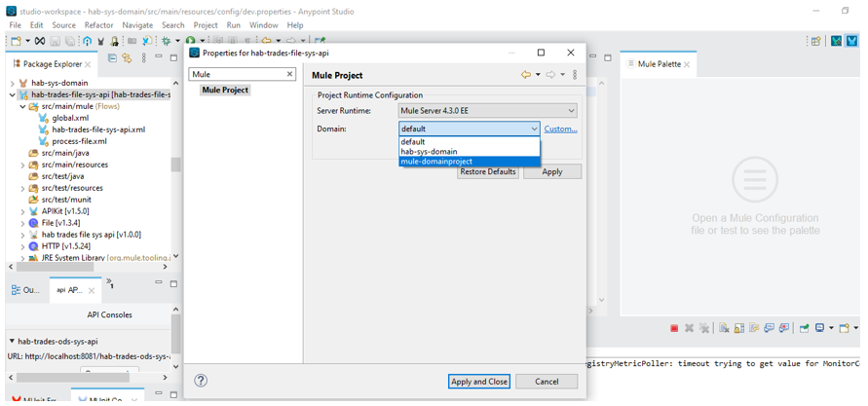Open the Run configurations dropdown arrow
868x406 pixels.
coord(202,41)
